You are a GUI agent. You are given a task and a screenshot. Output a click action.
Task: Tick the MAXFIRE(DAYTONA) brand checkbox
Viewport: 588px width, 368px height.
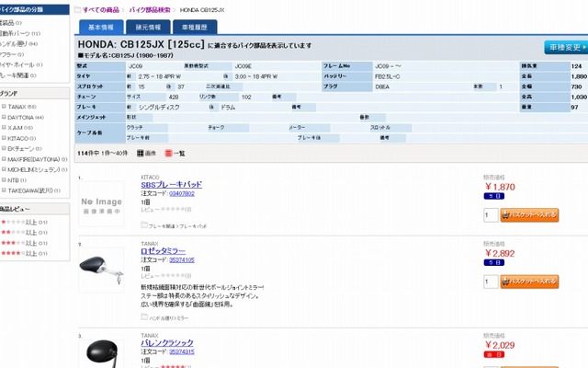click(x=4, y=159)
